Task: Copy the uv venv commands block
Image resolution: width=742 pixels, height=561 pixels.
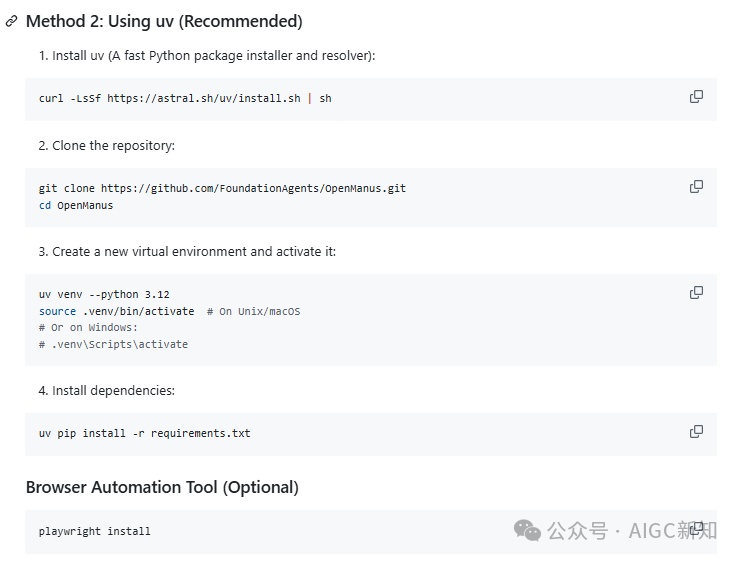Action: point(696,293)
